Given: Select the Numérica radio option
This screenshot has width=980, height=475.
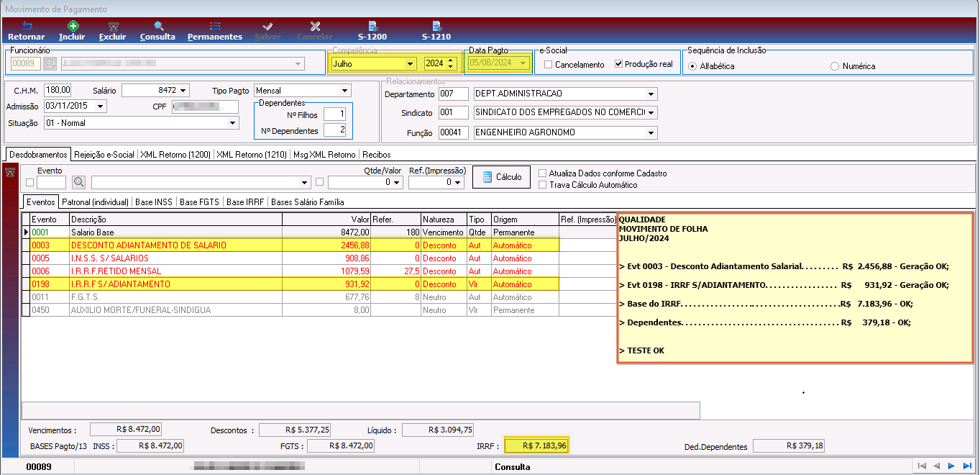Looking at the screenshot, I should 835,66.
